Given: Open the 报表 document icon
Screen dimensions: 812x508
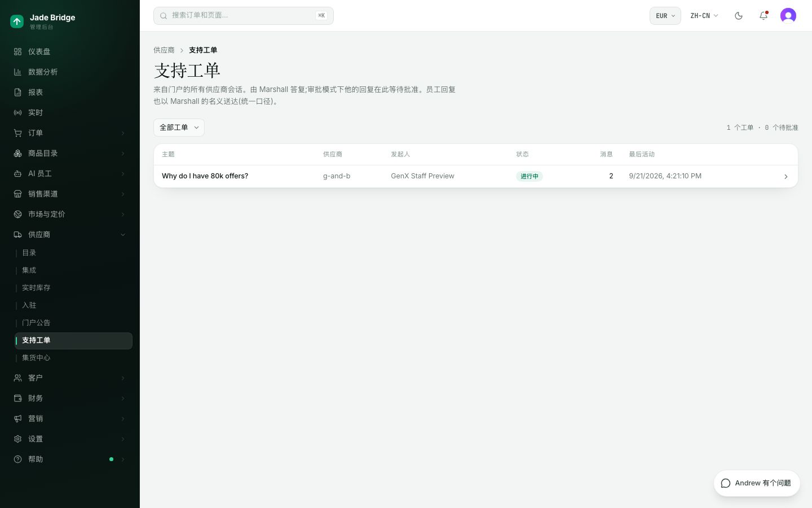Looking at the screenshot, I should click(x=17, y=92).
